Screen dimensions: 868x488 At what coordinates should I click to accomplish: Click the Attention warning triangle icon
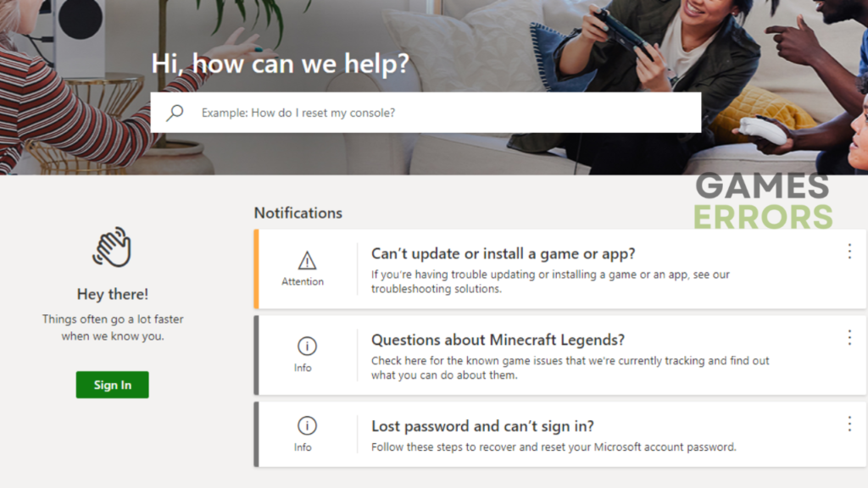coord(307,261)
